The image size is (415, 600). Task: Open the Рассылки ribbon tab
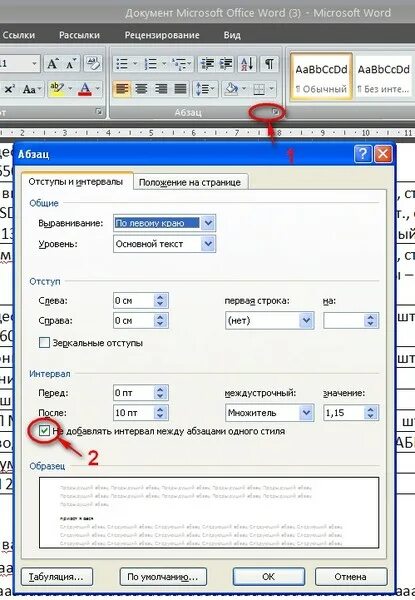[79, 35]
